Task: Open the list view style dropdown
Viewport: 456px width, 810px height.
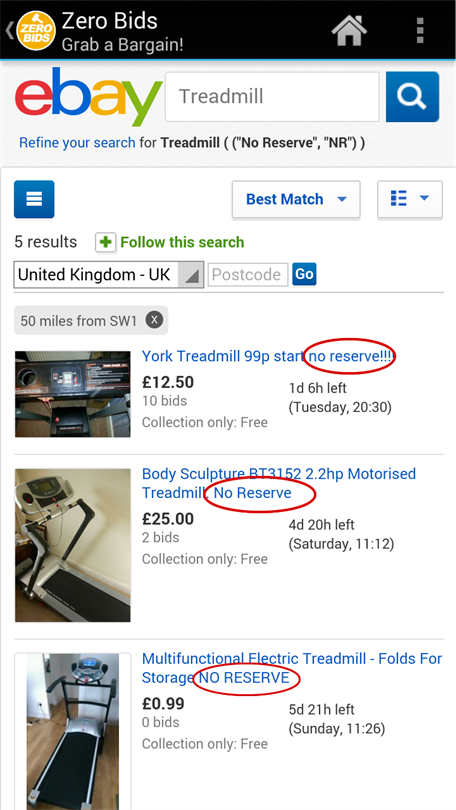Action: (410, 199)
